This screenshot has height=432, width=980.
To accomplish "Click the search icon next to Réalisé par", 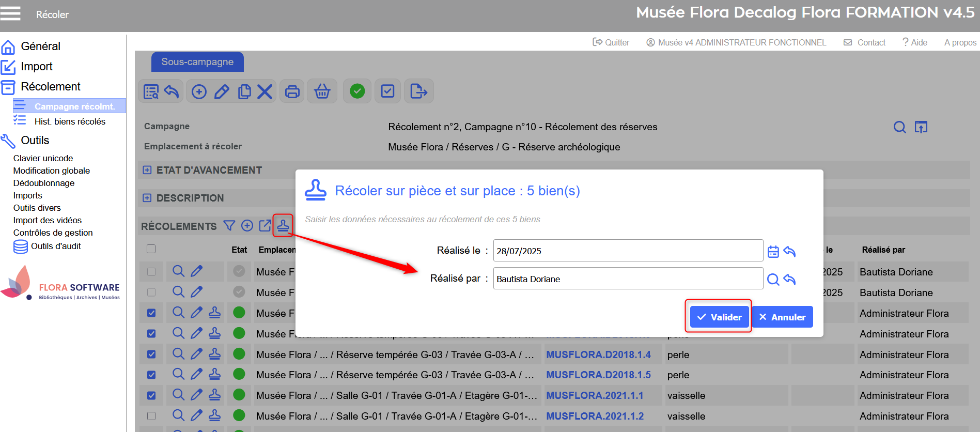I will pyautogui.click(x=773, y=280).
